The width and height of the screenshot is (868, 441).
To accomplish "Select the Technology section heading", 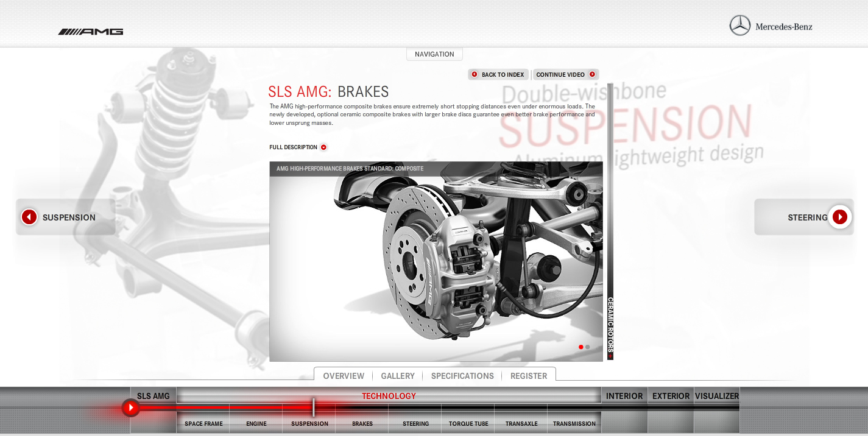I will point(389,396).
